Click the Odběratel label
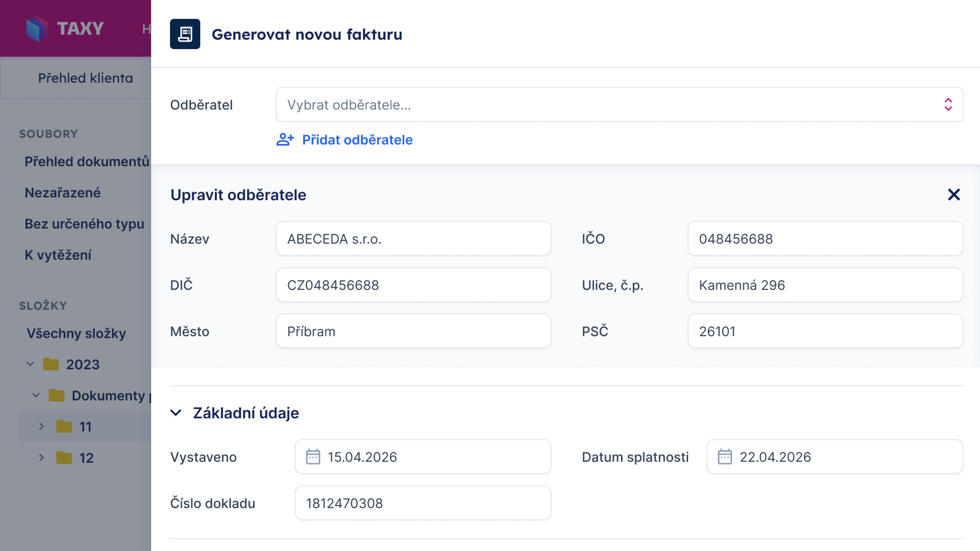 point(201,105)
